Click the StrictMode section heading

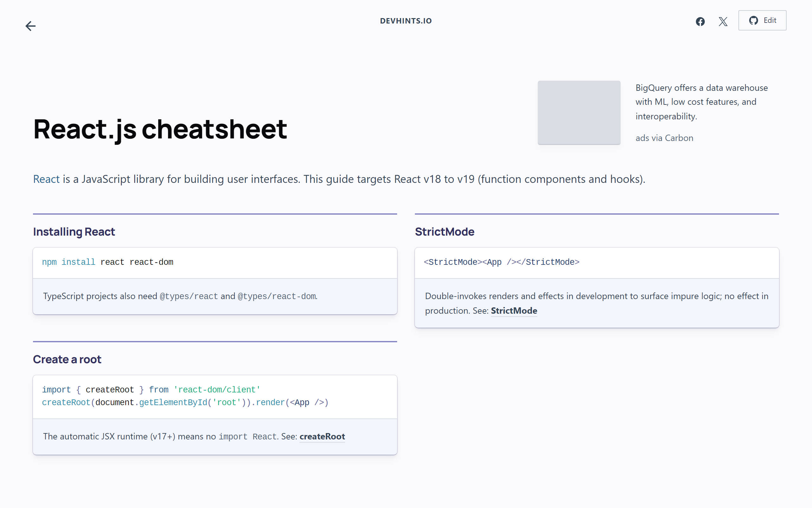(445, 232)
